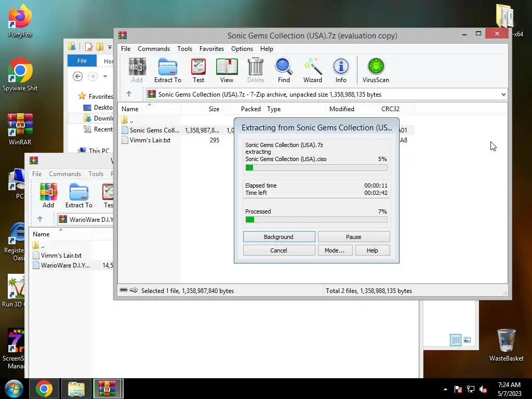Click the Find magnifier icon
This screenshot has height=399, width=532.
point(284,70)
